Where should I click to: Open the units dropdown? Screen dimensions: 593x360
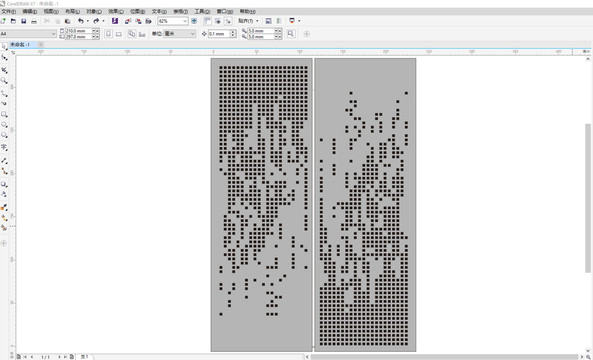[180, 34]
